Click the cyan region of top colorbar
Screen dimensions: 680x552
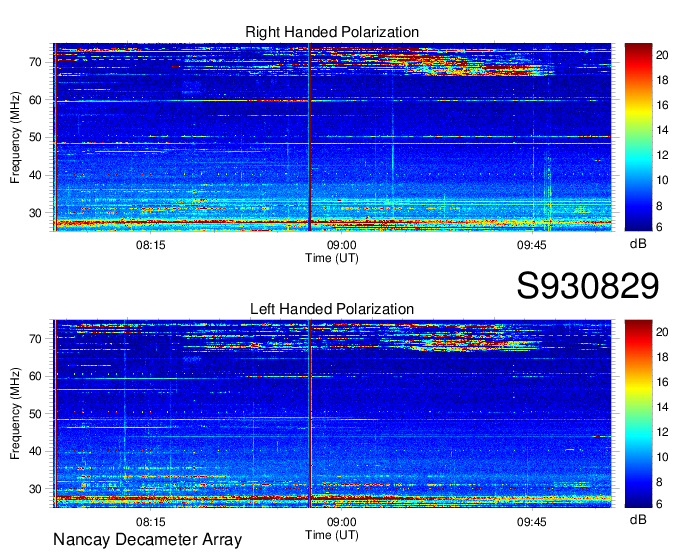pyautogui.click(x=638, y=161)
